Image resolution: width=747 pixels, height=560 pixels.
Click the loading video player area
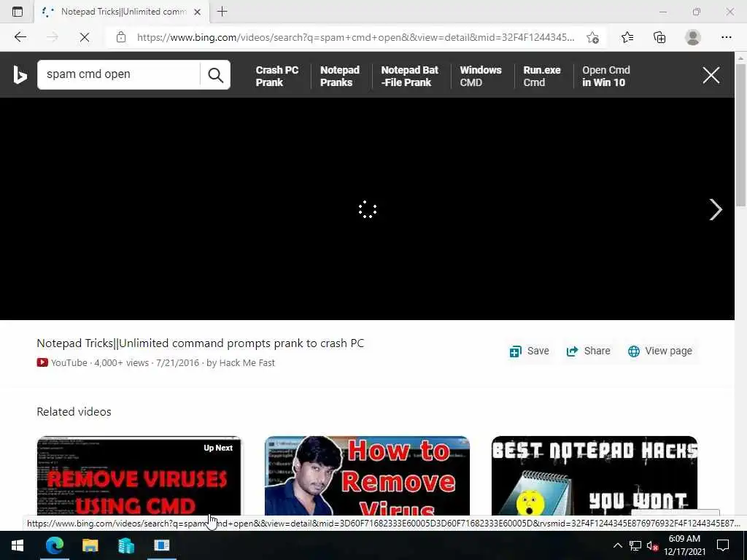(x=368, y=209)
